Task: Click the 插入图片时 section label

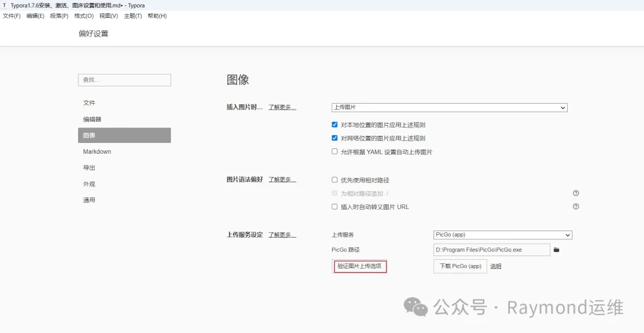Action: [x=245, y=107]
